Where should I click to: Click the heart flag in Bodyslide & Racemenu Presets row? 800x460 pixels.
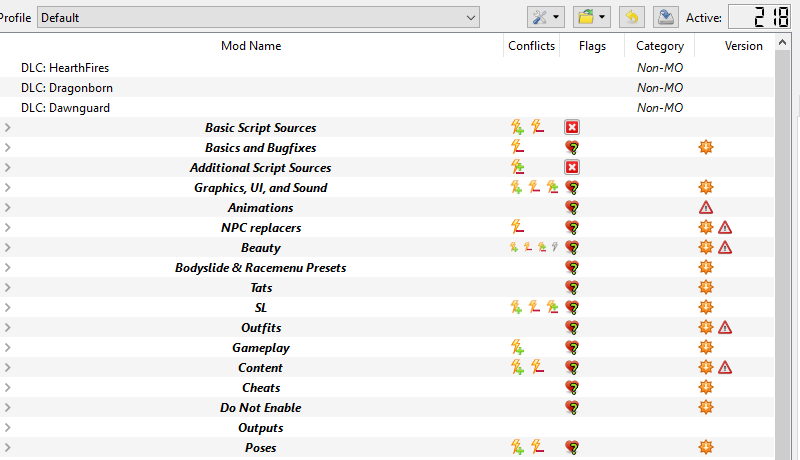coord(572,268)
